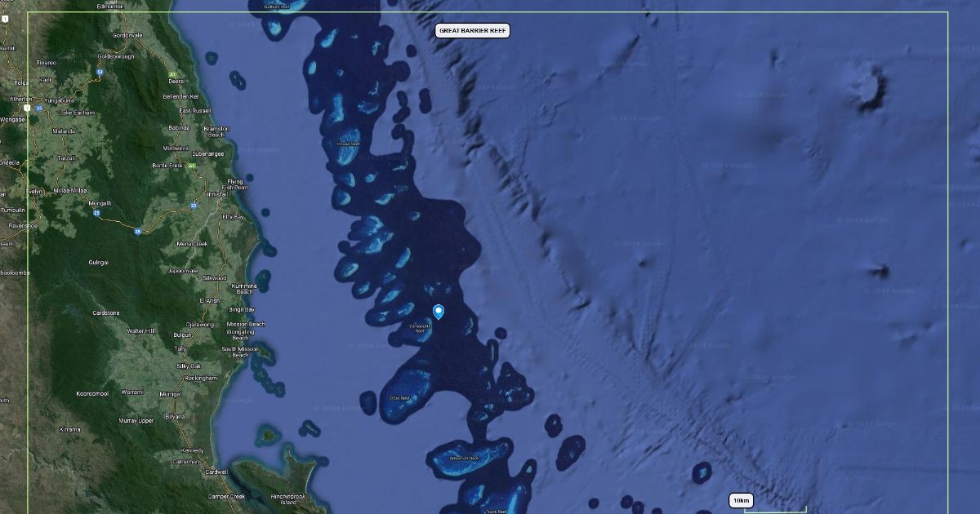The image size is (980, 514).
Task: Select the Otter Reef label
Action: click(x=399, y=398)
